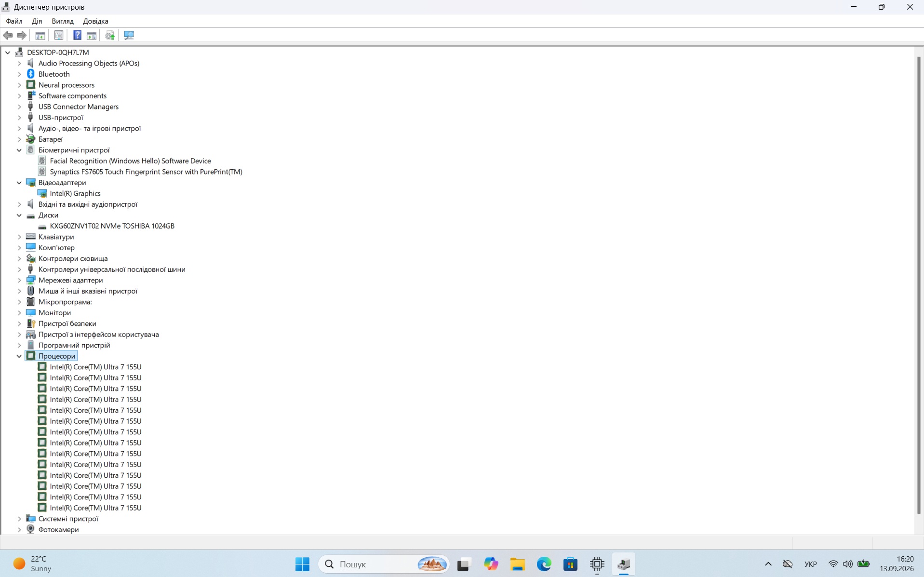
Task: Open Task View from the taskbar
Action: pos(464,564)
